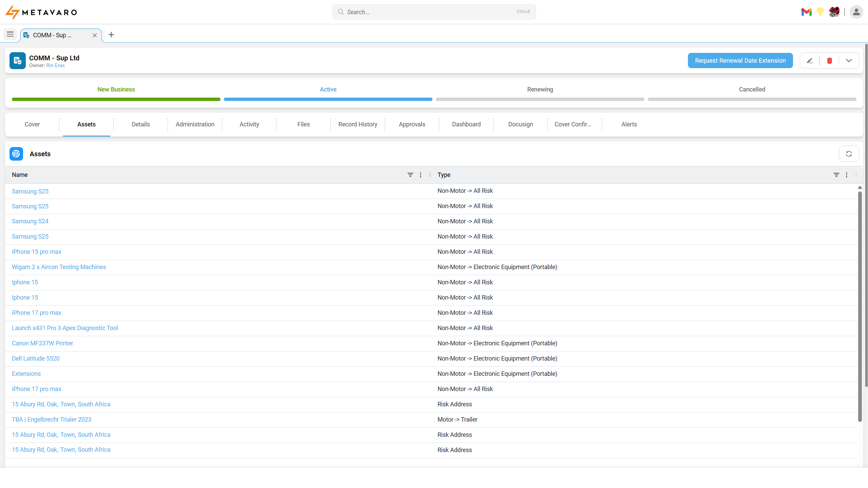Click Request Renewal Date Extension button
The image size is (868, 488).
(740, 61)
